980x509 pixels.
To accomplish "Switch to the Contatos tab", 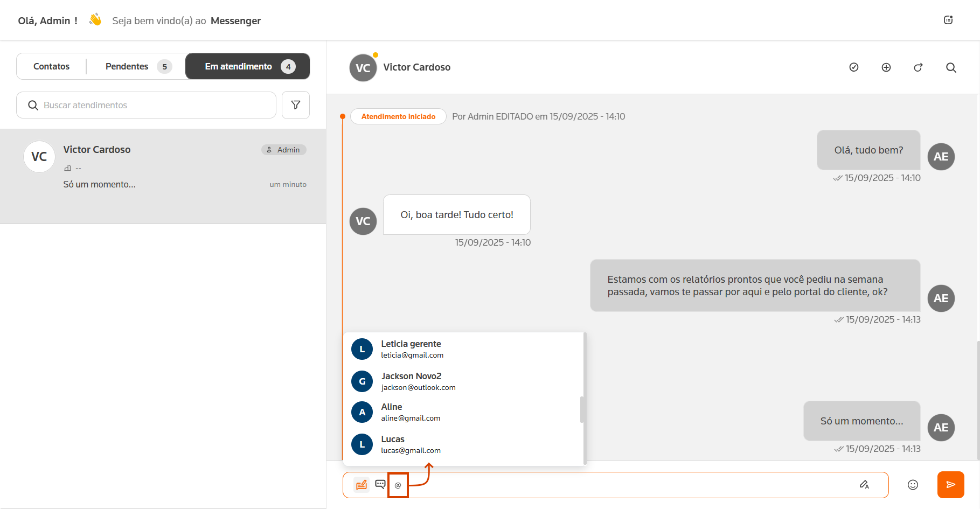I will click(52, 66).
